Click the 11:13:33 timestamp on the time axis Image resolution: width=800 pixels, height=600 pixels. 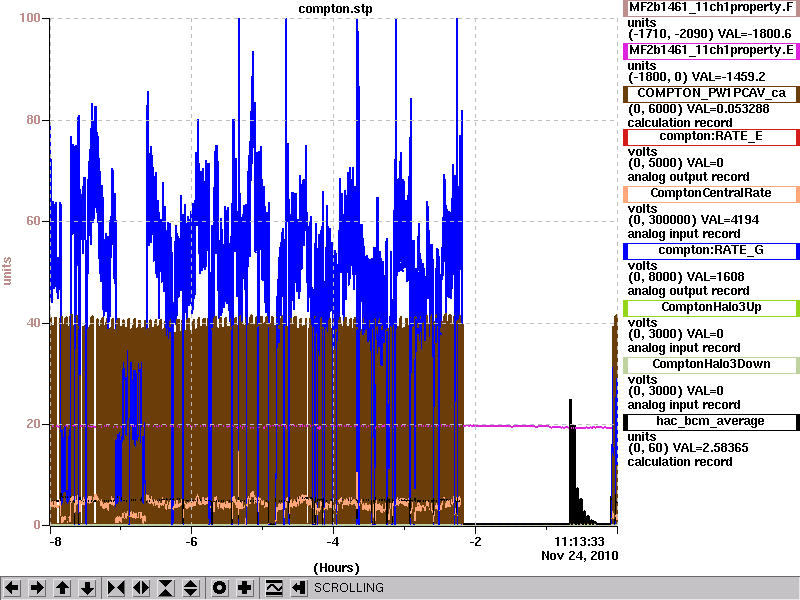tap(580, 542)
